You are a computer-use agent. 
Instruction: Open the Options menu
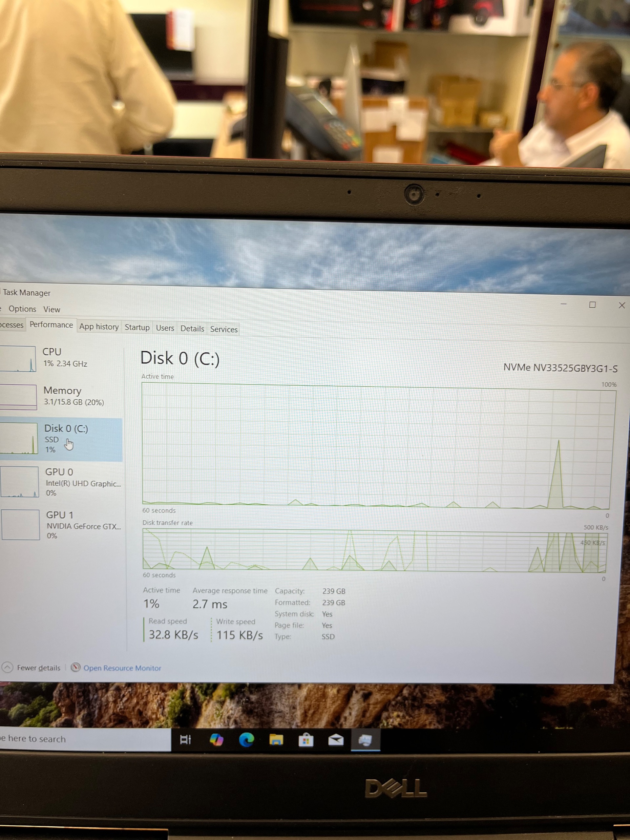coord(22,309)
